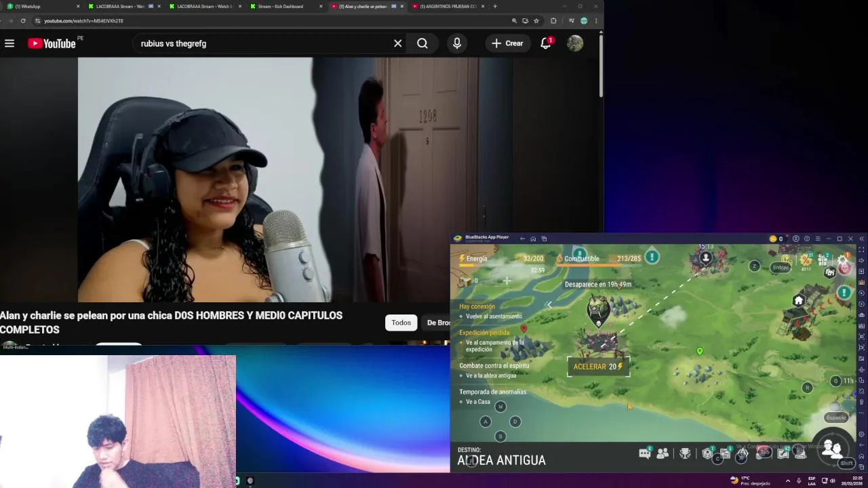Open a new browser tab with plus
The height and width of the screenshot is (488, 868).
point(495,6)
